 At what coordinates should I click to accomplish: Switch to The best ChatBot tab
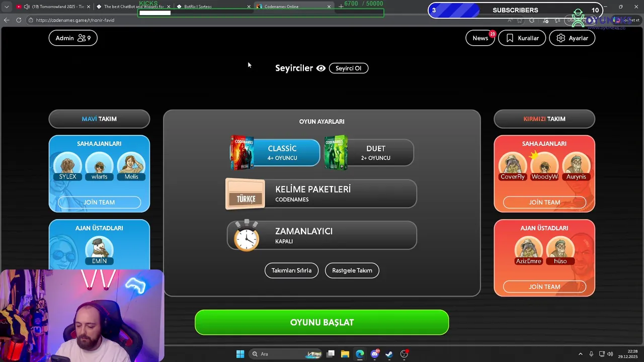tap(133, 7)
